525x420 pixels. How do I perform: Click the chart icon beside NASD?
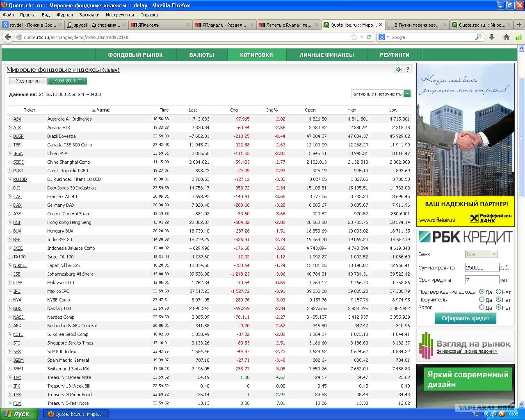(10, 317)
